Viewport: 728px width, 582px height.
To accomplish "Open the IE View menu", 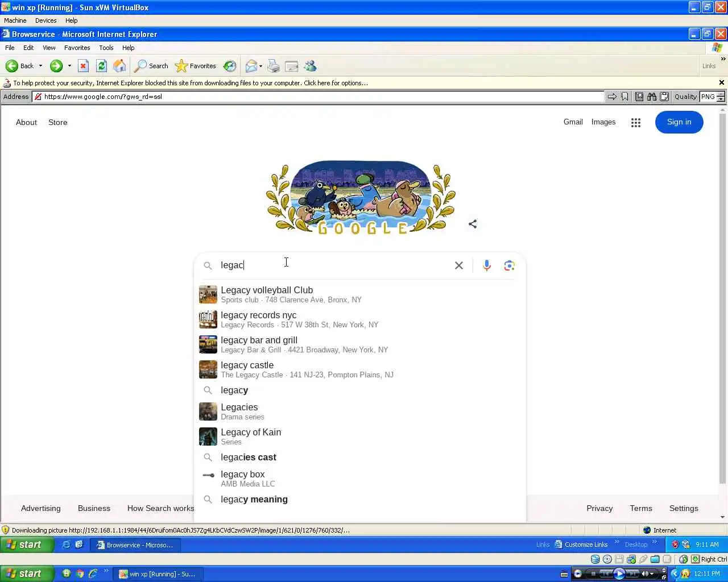I will [49, 48].
